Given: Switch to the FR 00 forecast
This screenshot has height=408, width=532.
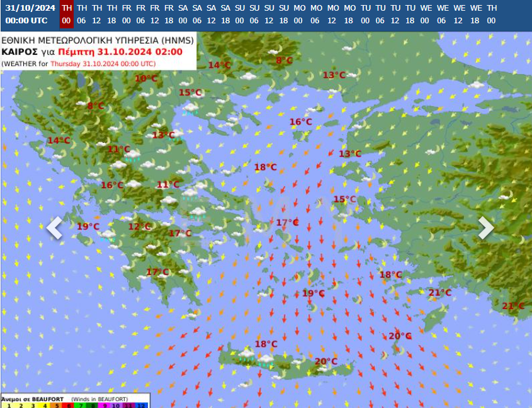Looking at the screenshot, I should 126,14.
